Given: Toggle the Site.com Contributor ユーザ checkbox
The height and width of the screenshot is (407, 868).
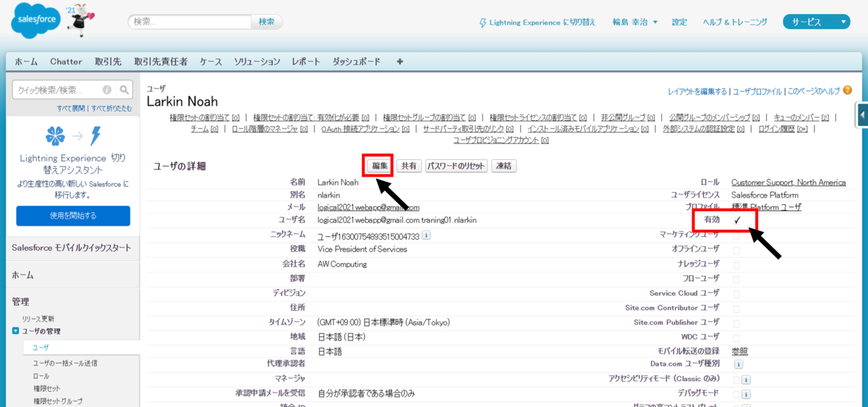Looking at the screenshot, I should (x=736, y=308).
